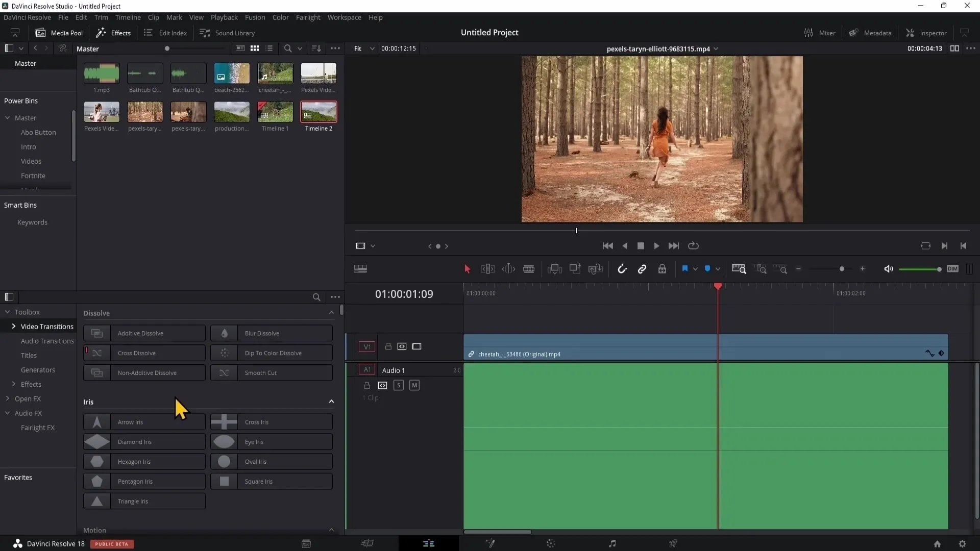Click the Transform/Selection tool icon
Image resolution: width=980 pixels, height=551 pixels.
pyautogui.click(x=467, y=268)
